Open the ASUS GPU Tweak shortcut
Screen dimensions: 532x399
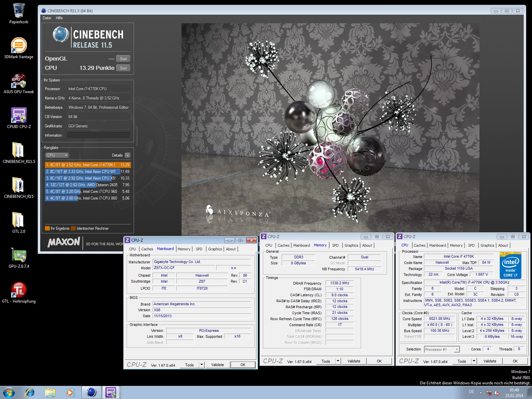(19, 83)
